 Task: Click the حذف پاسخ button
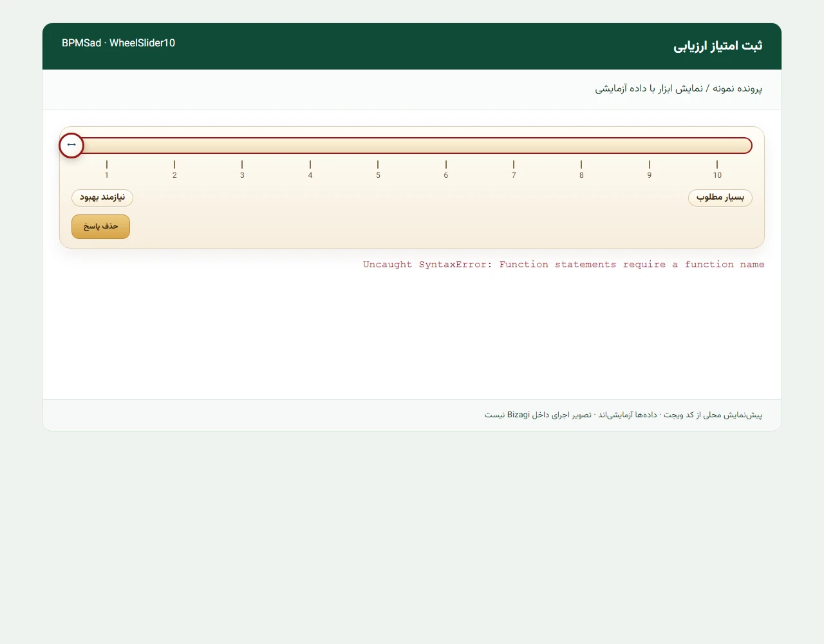coord(100,227)
